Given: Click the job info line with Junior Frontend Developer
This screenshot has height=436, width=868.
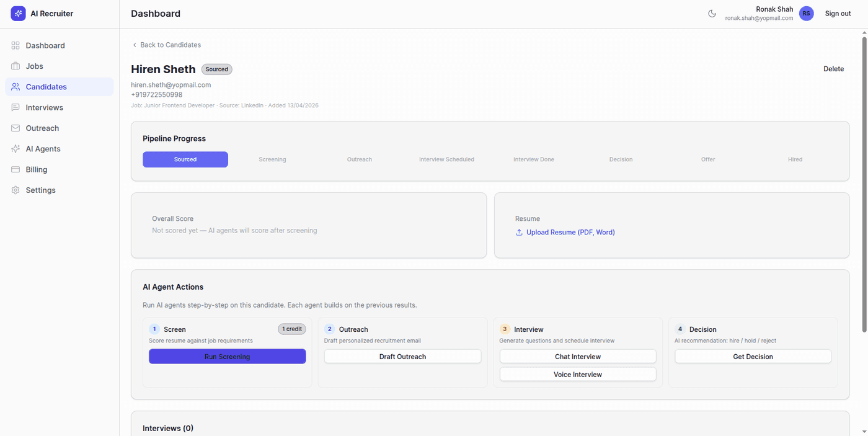Looking at the screenshot, I should (224, 106).
